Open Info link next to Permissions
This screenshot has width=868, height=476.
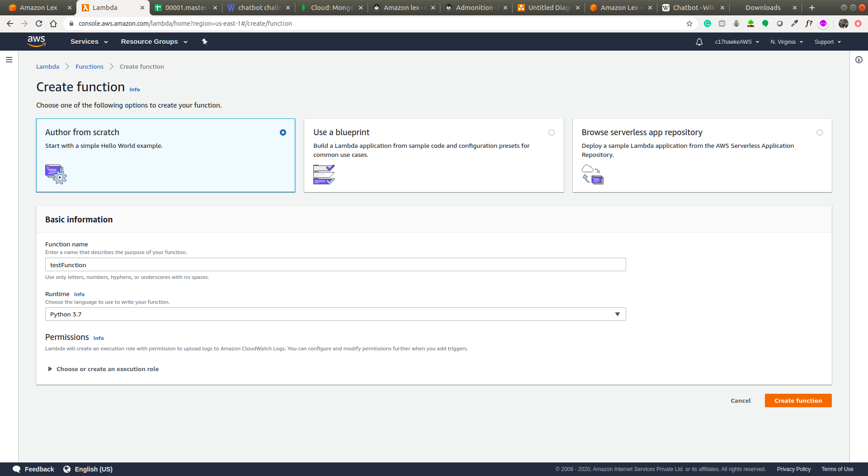[99, 338]
